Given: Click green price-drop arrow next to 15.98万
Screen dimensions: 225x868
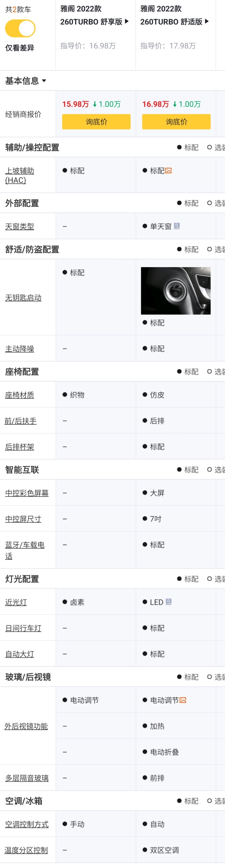Looking at the screenshot, I should [95, 104].
